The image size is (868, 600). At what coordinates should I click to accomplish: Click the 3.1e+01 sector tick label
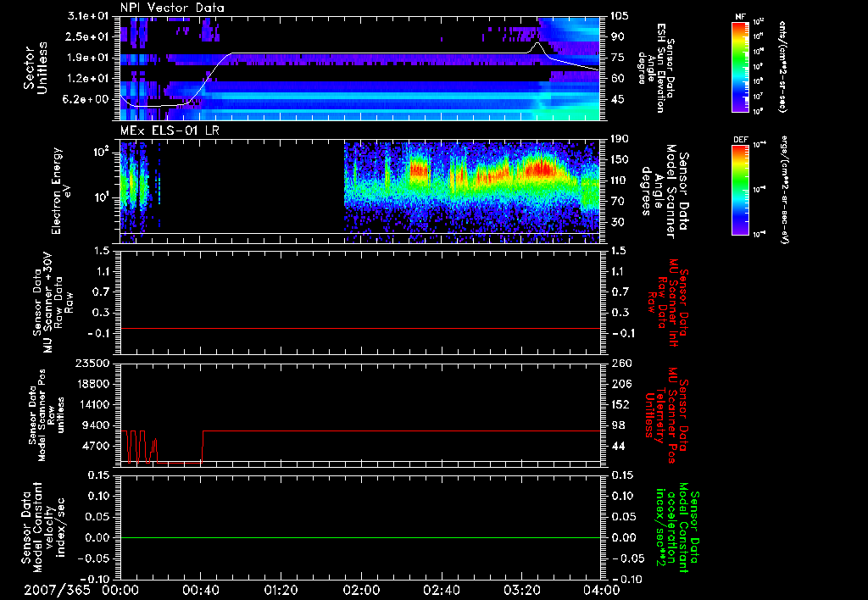click(x=90, y=16)
